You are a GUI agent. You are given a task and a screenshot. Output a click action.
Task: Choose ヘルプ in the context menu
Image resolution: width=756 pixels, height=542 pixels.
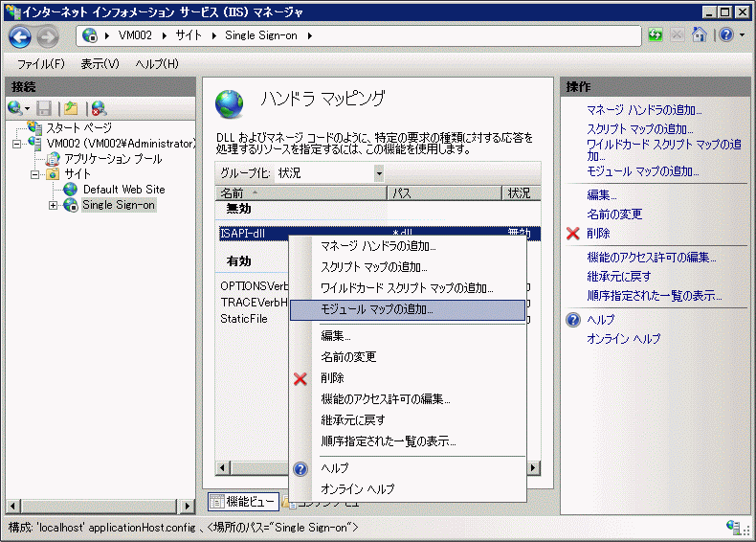point(408,468)
